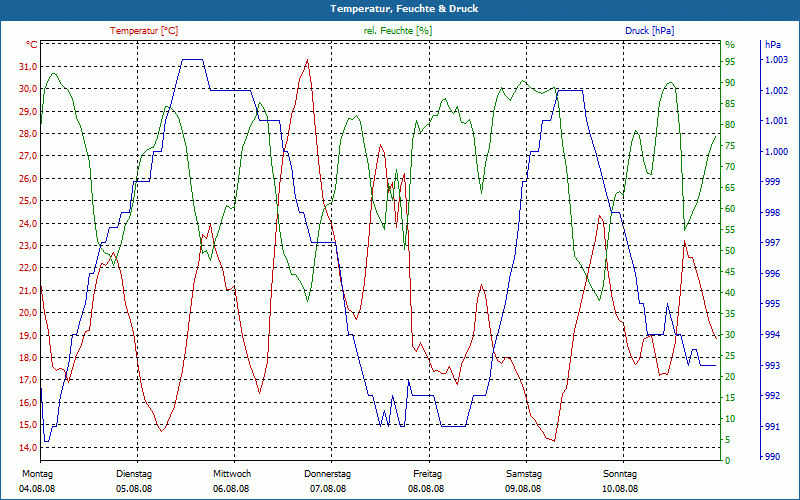Click the '996' pressure axis value
This screenshot has height=500, width=800.
[x=772, y=274]
